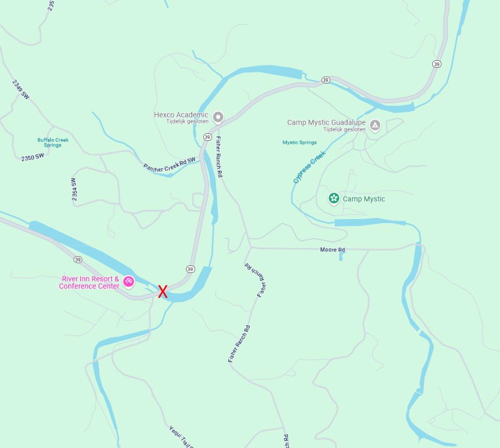The width and height of the screenshot is (500, 448).
Task: Click the Buffalo Creek Springs label
Action: point(53,143)
